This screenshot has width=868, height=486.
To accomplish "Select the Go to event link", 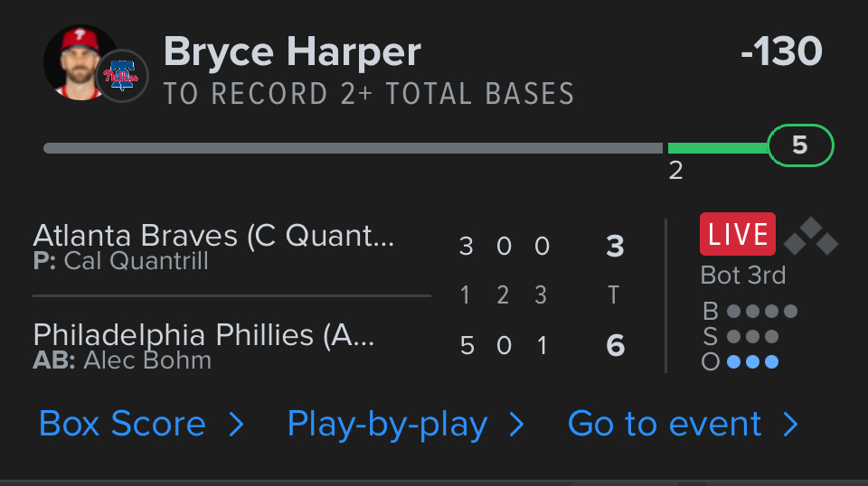I will coord(665,424).
